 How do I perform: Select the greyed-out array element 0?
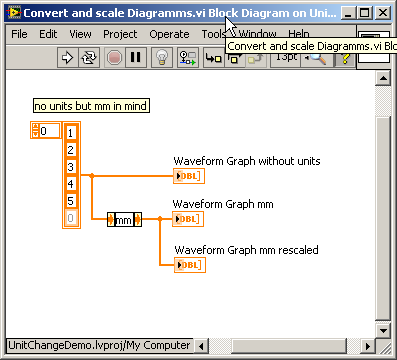click(71, 218)
